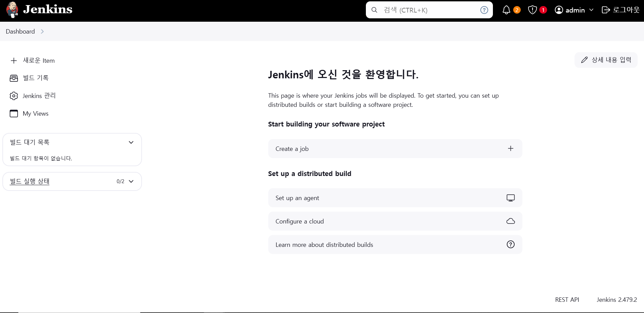644x313 pixels.
Task: Click the cloud icon on Configure a cloud
Action: (511, 221)
